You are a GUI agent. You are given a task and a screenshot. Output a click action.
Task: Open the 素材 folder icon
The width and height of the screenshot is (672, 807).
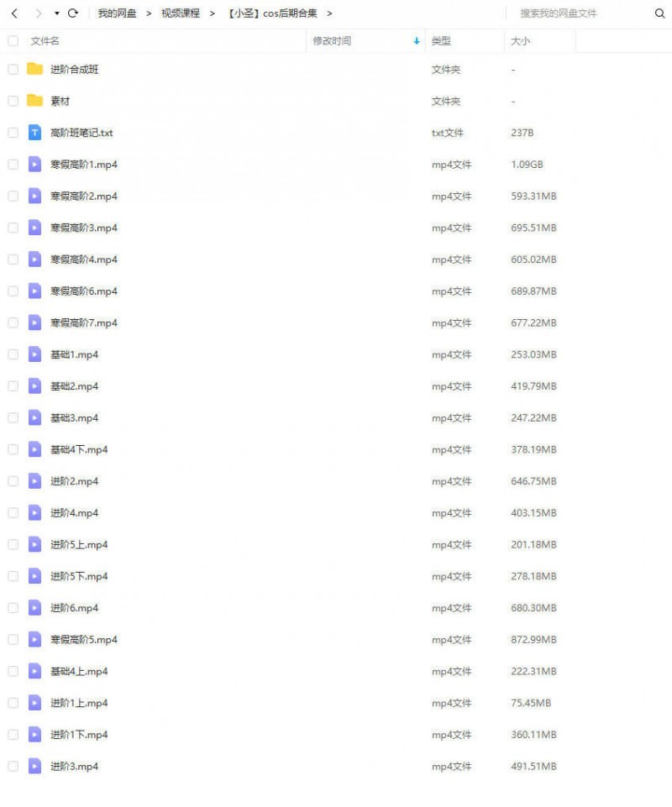pos(34,101)
